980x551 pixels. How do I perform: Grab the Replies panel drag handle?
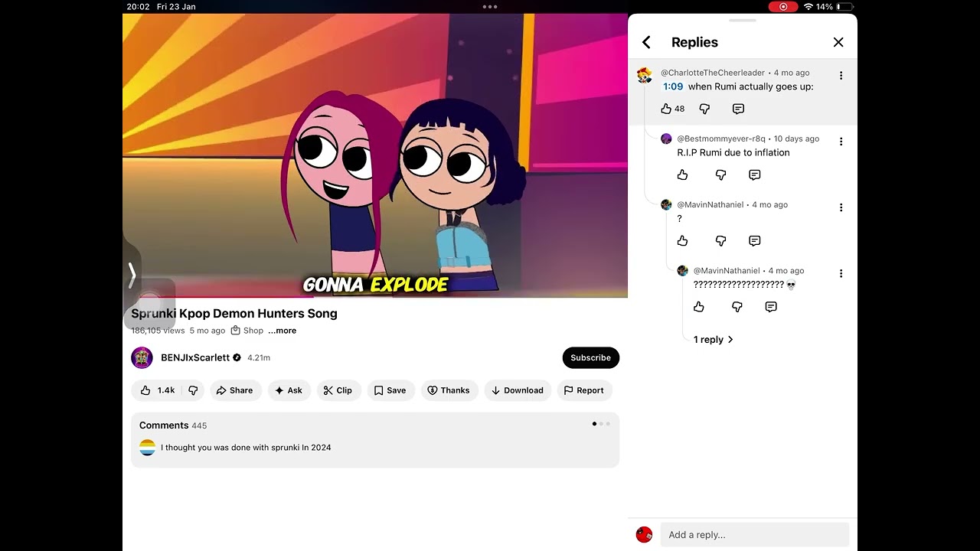point(743,20)
